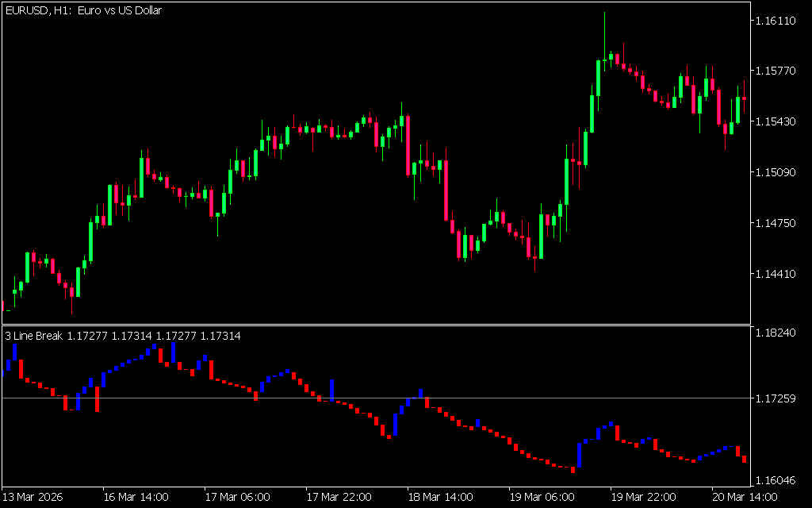Image resolution: width=812 pixels, height=508 pixels.
Task: Click the 1.15770 price scale label
Action: coord(775,71)
